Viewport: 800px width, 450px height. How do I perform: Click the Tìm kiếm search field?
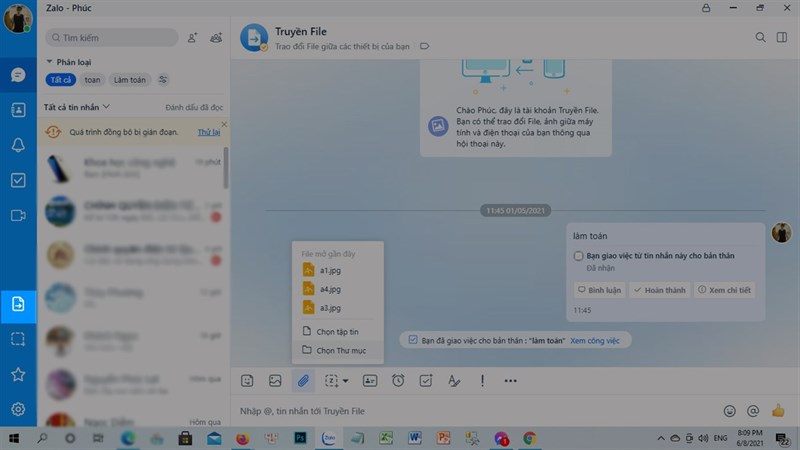click(112, 38)
